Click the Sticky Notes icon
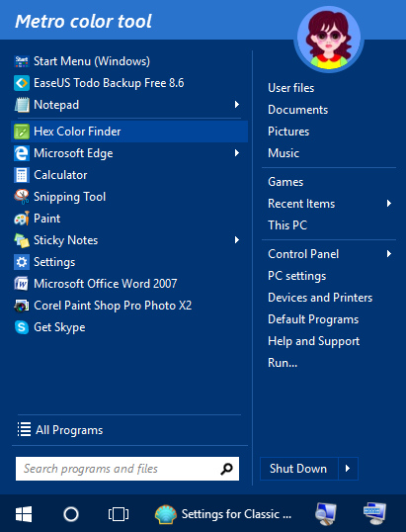Viewport: 406px width, 532px height. click(x=22, y=240)
